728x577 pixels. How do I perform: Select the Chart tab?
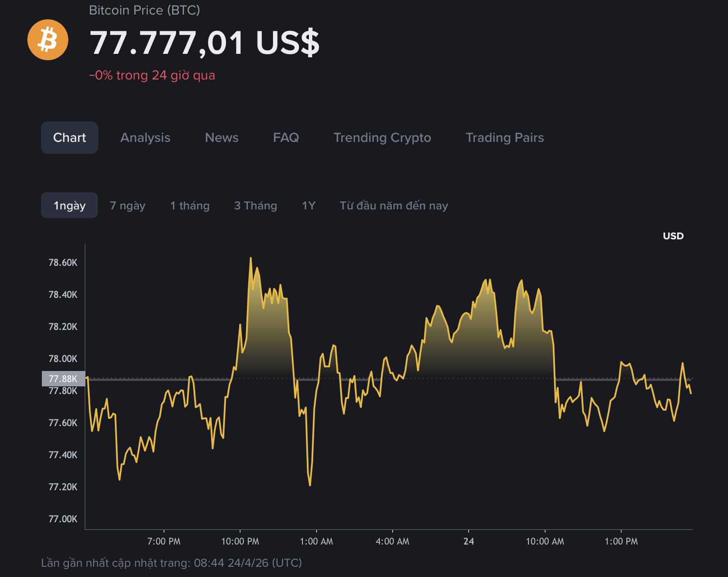point(69,137)
